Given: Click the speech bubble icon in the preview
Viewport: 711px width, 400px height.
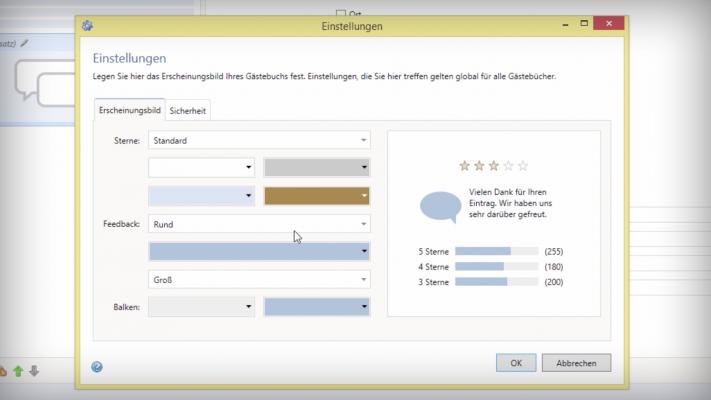Looking at the screenshot, I should [x=440, y=206].
